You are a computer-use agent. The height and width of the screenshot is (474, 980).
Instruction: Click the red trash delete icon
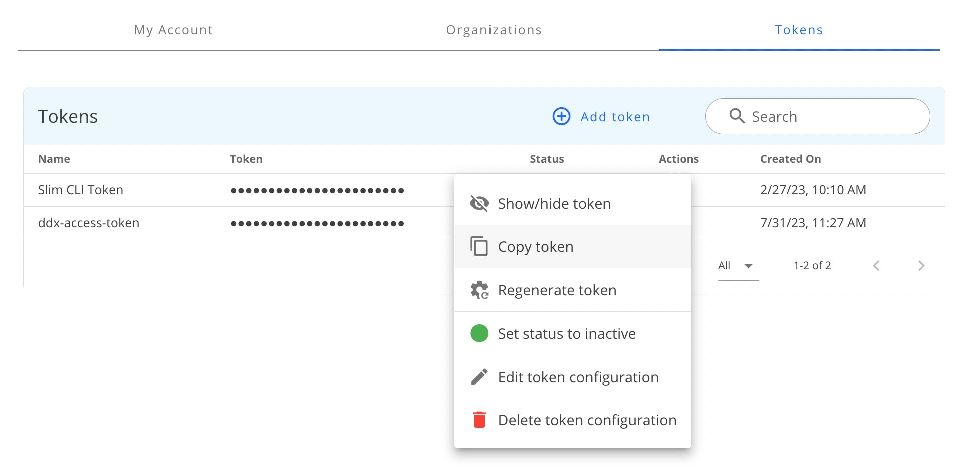tap(479, 420)
